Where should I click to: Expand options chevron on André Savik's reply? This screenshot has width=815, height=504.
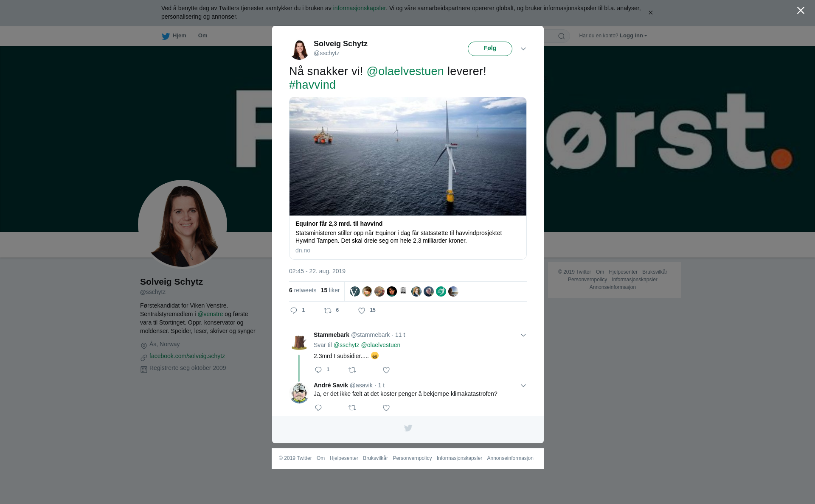coord(523,386)
